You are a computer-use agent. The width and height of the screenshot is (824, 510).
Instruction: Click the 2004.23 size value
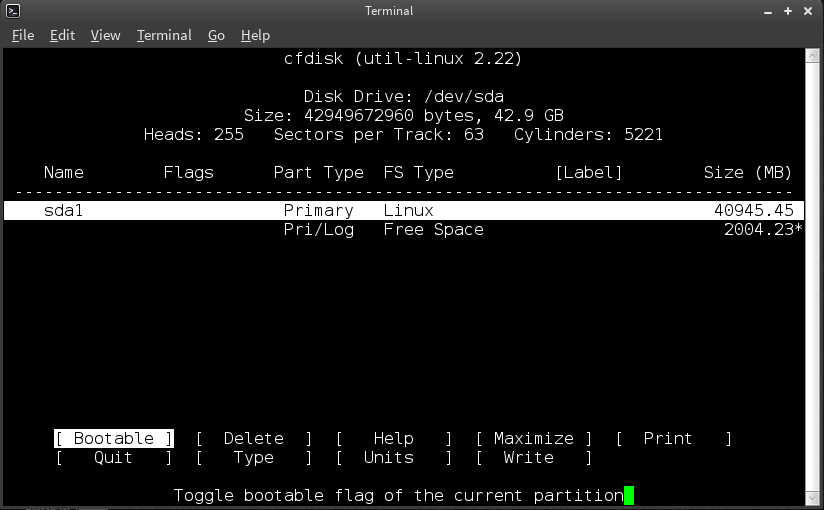coord(759,230)
